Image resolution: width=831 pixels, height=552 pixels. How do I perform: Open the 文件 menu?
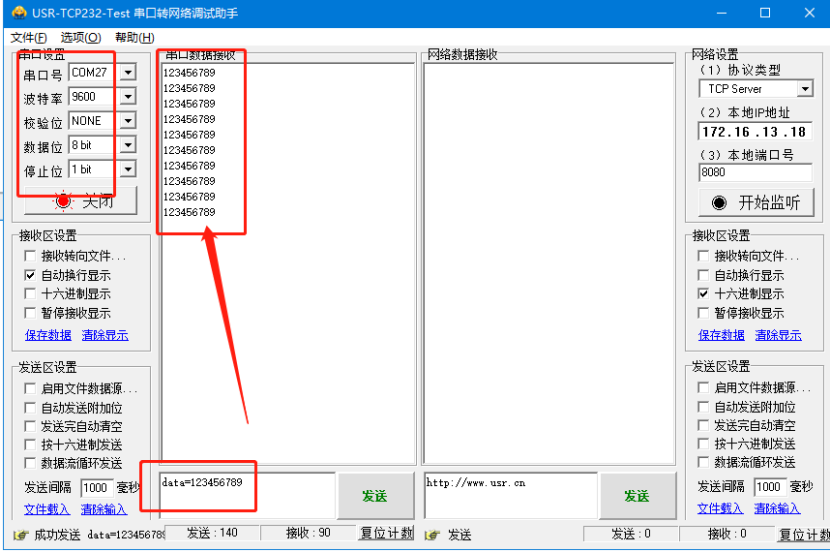[28, 38]
